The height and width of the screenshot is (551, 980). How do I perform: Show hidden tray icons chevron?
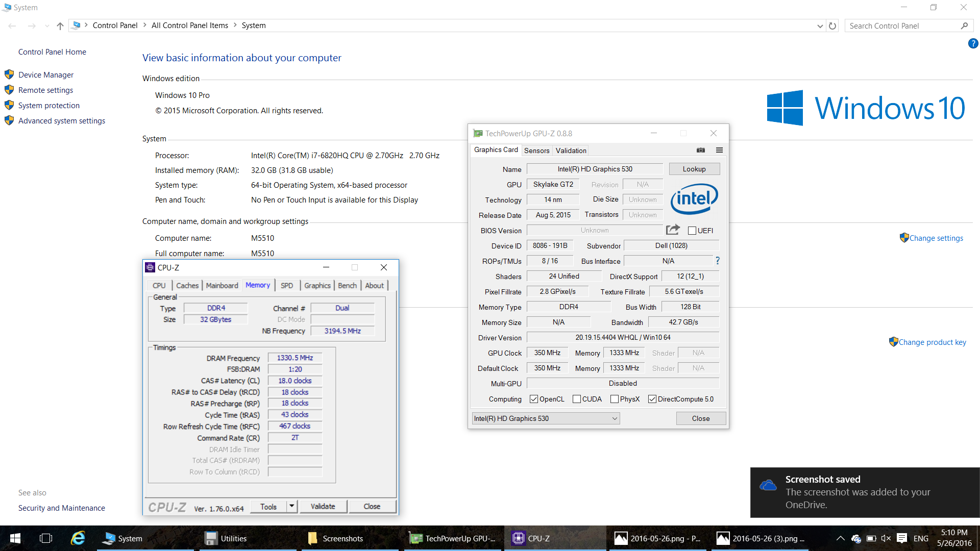click(841, 538)
